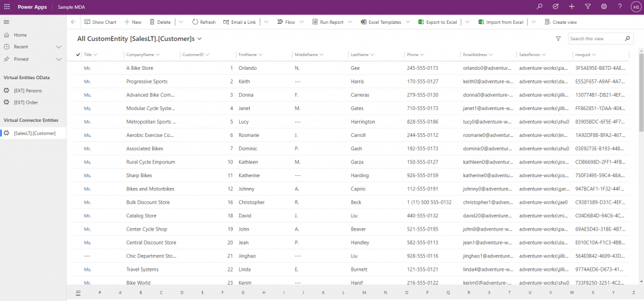Image resolution: width=644 pixels, height=301 pixels.
Task: Expand the Pinned section chevron
Action: 58,59
